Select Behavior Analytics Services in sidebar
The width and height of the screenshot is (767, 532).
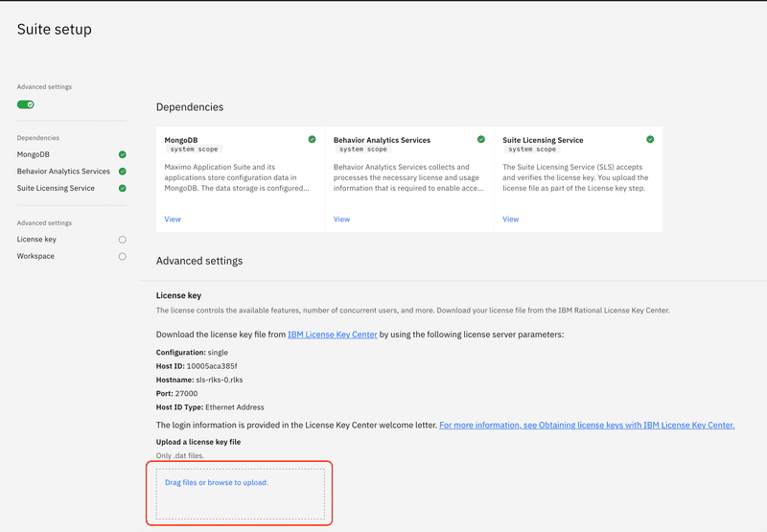point(63,172)
